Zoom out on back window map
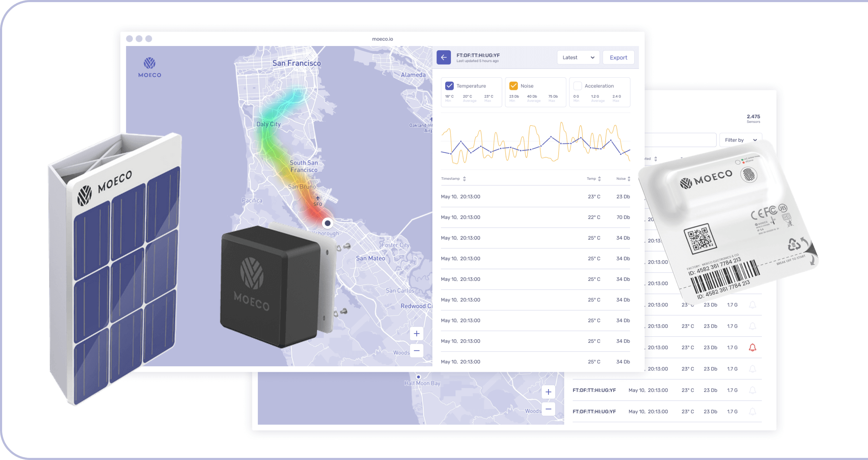868x460 pixels. (548, 409)
